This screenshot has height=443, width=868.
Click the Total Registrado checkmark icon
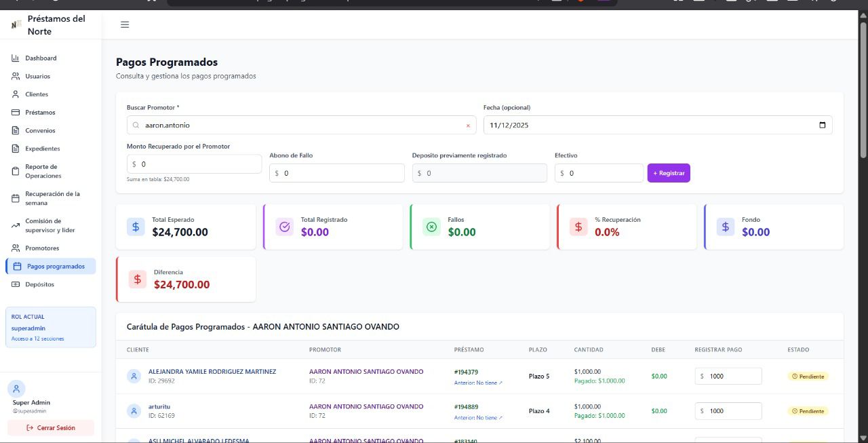[x=285, y=227]
